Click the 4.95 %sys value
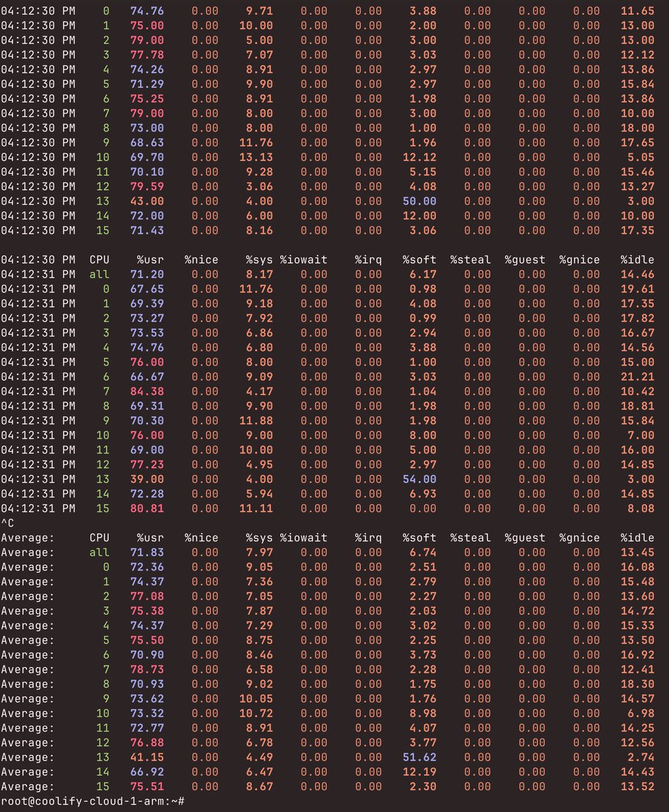 (x=259, y=464)
